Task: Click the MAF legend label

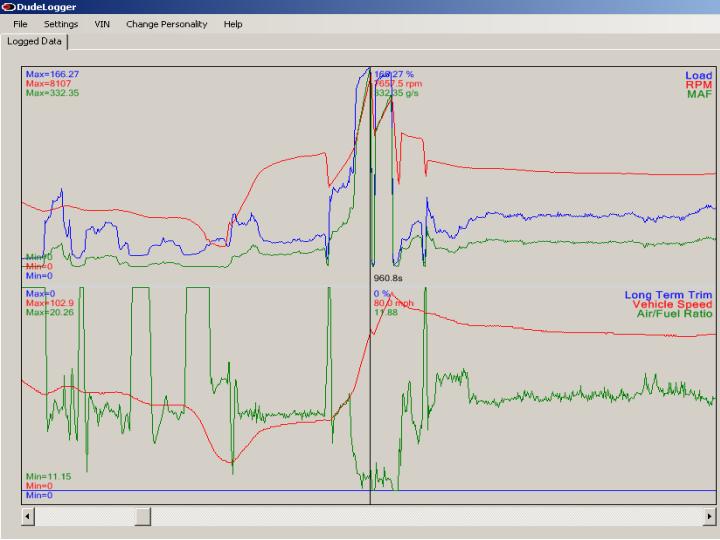Action: pyautogui.click(x=699, y=94)
